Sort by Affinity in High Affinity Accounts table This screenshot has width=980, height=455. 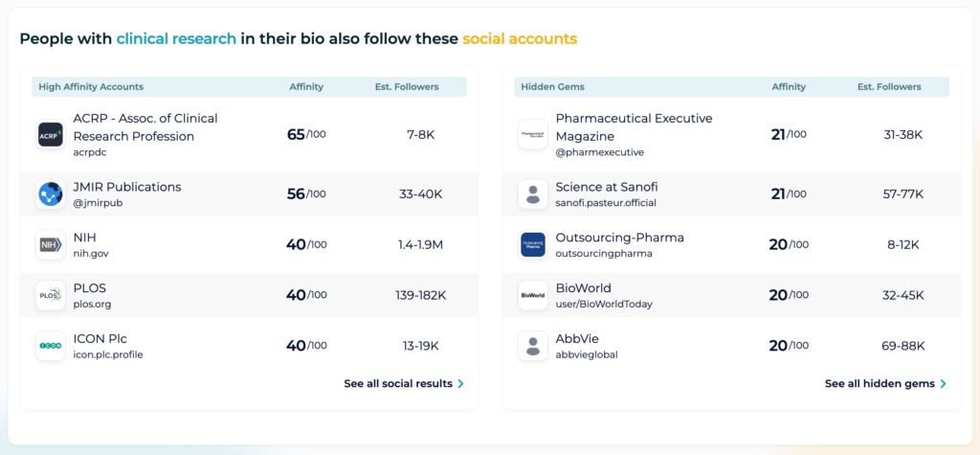point(306,87)
